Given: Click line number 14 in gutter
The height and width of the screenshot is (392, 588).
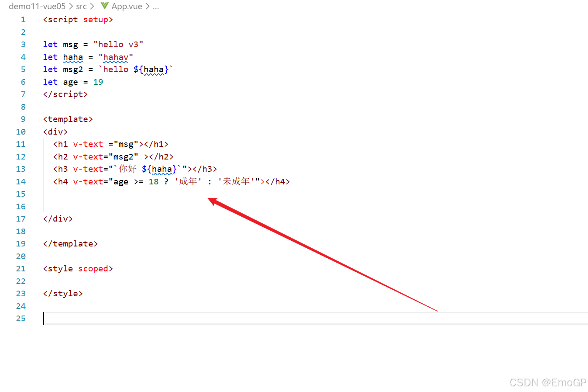Looking at the screenshot, I should click(21, 182).
